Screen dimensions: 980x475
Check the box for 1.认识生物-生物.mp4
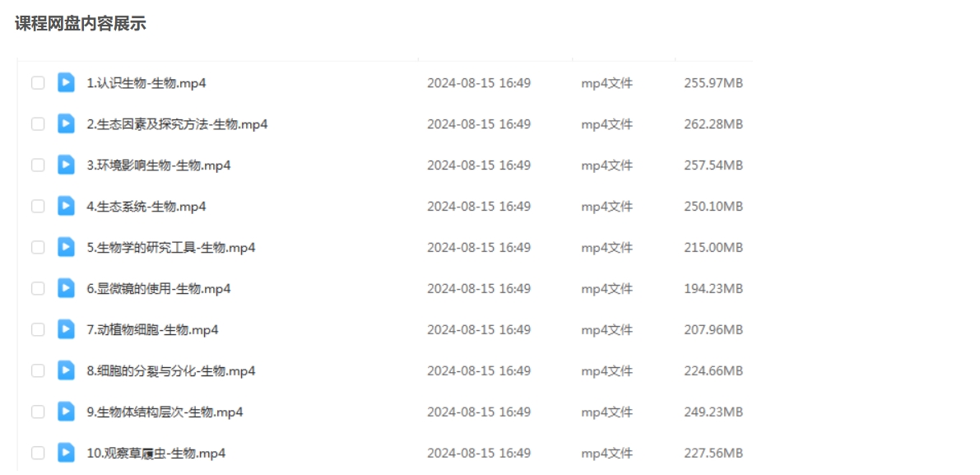(38, 83)
